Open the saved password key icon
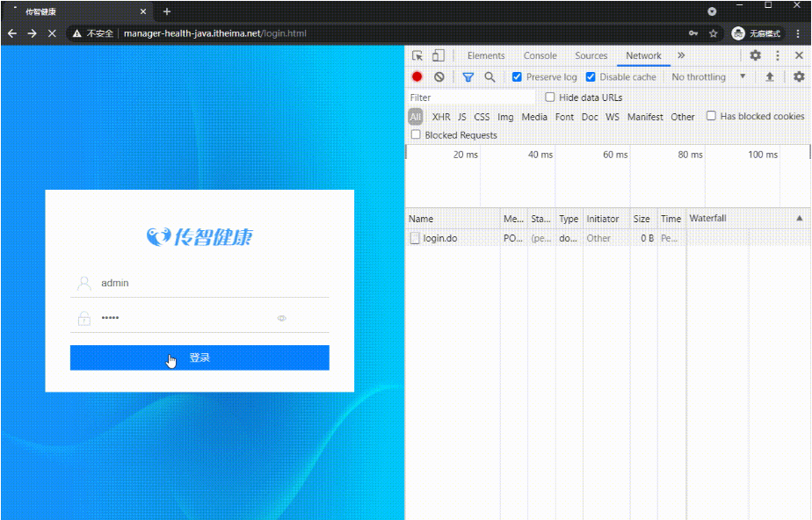This screenshot has width=812, height=520. [x=692, y=33]
